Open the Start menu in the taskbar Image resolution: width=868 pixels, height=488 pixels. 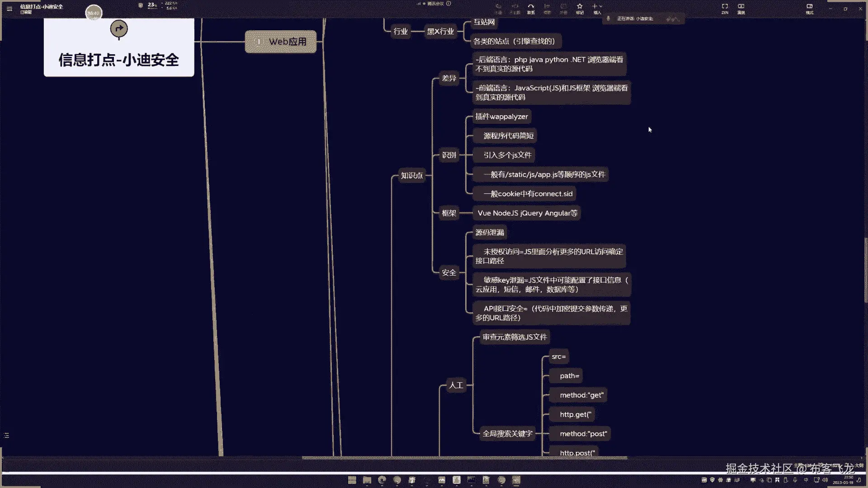point(352,480)
